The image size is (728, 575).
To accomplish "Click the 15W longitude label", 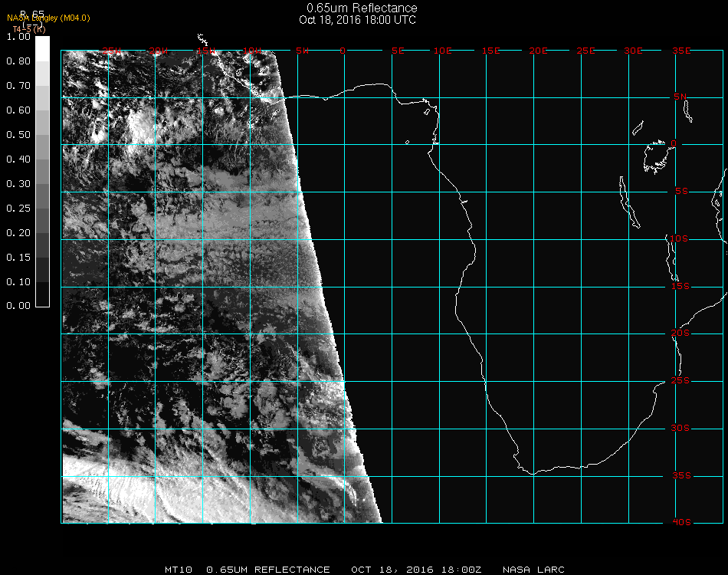I will point(205,51).
